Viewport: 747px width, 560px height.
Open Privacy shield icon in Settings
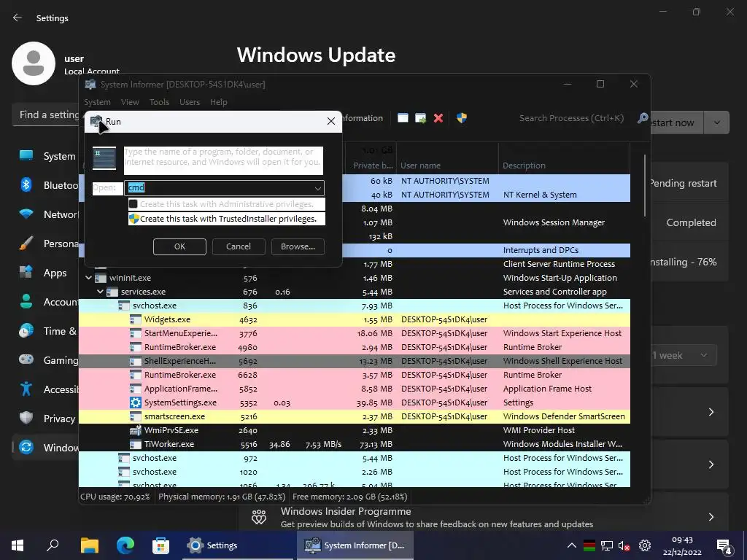pyautogui.click(x=26, y=418)
